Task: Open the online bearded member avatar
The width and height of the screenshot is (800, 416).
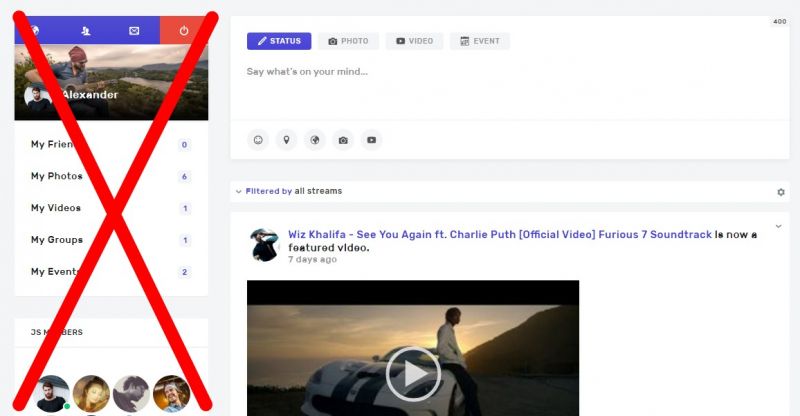Action: coord(52,394)
